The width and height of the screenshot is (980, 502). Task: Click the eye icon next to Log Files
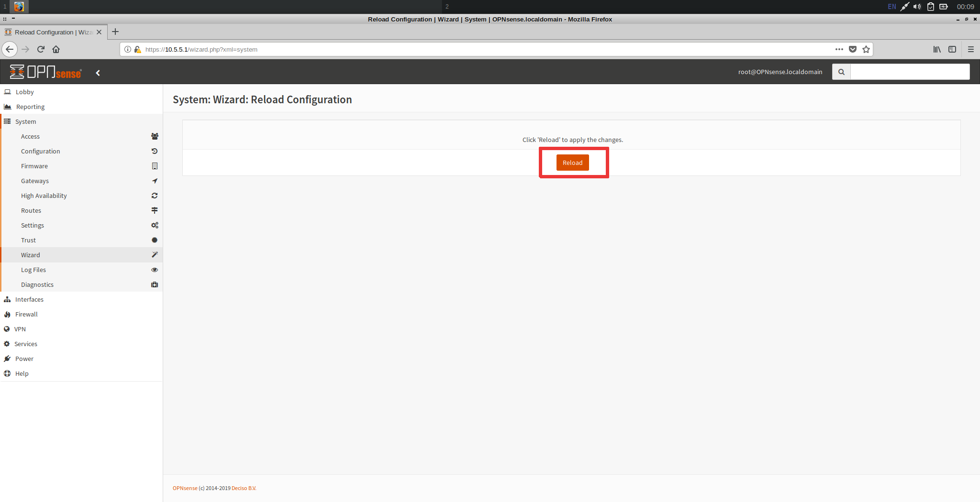click(155, 270)
